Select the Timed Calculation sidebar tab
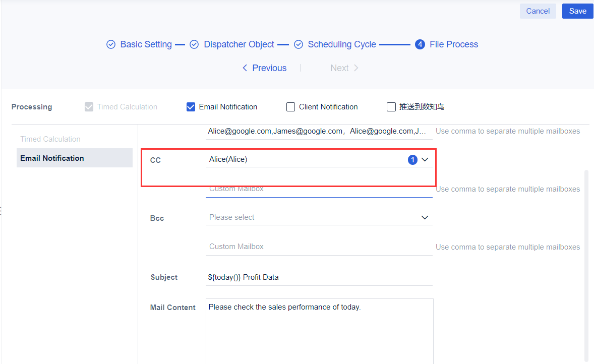 (x=50, y=139)
